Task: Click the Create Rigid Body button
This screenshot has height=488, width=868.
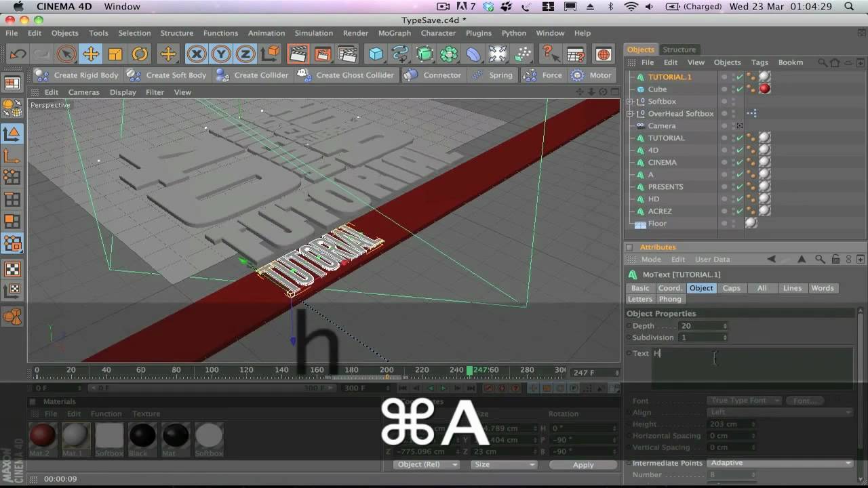Action: click(x=78, y=75)
